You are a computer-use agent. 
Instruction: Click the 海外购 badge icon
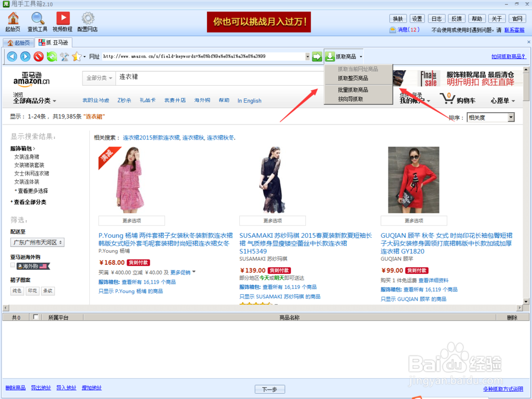point(33,267)
